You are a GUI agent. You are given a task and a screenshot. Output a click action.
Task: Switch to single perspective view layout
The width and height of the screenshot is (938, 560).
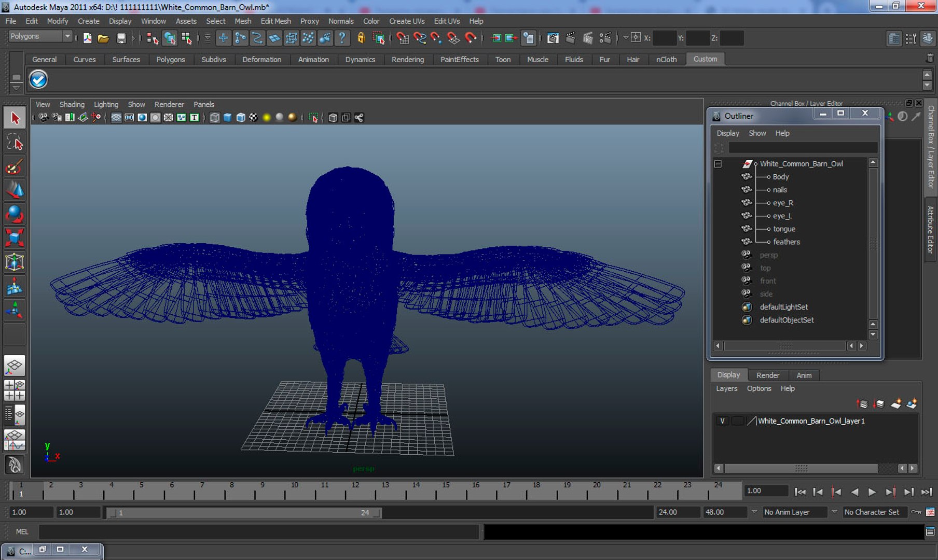[15, 366]
